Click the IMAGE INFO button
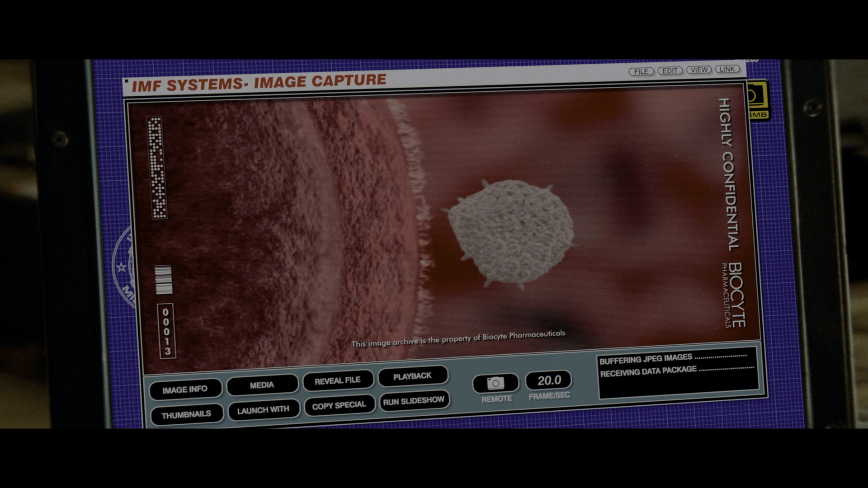The height and width of the screenshot is (488, 868). point(185,389)
